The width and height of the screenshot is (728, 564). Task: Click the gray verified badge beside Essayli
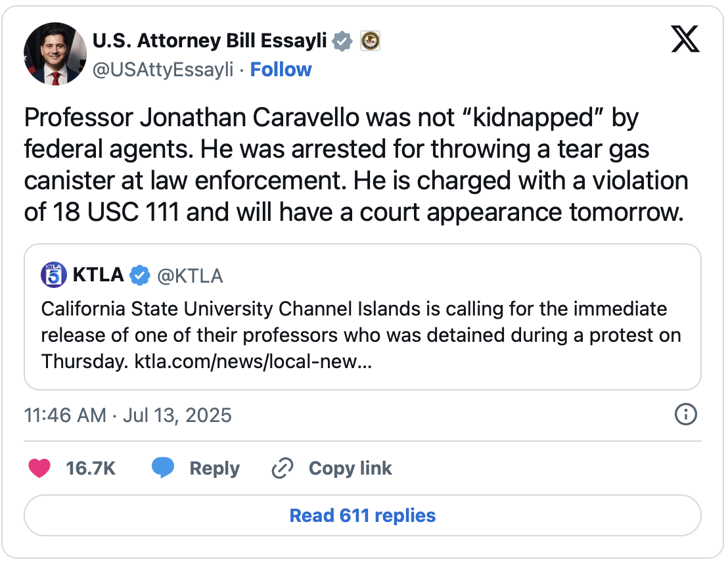[342, 41]
